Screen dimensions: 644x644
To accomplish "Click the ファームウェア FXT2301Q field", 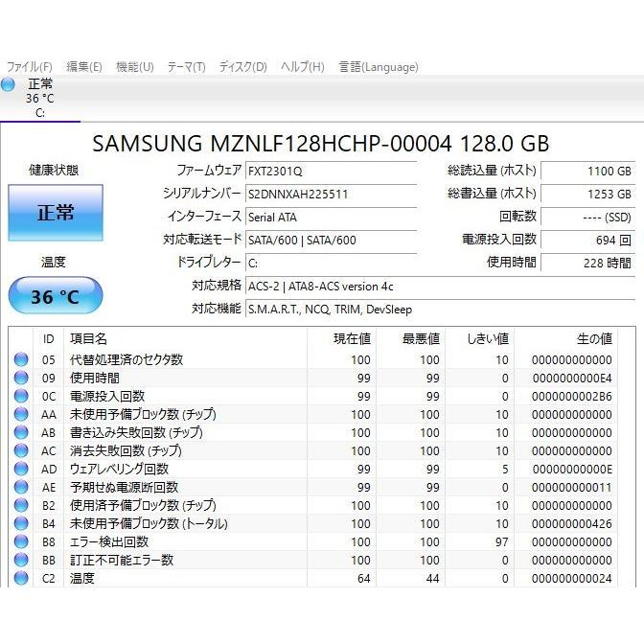I will pyautogui.click(x=331, y=171).
